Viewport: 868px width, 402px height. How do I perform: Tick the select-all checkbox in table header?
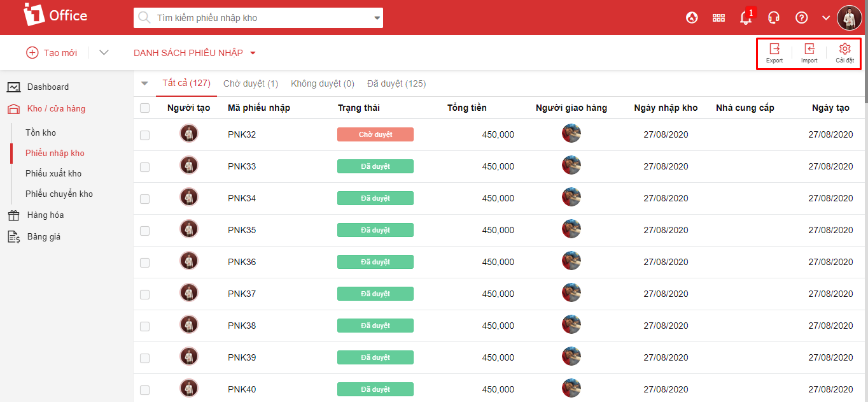click(x=144, y=108)
